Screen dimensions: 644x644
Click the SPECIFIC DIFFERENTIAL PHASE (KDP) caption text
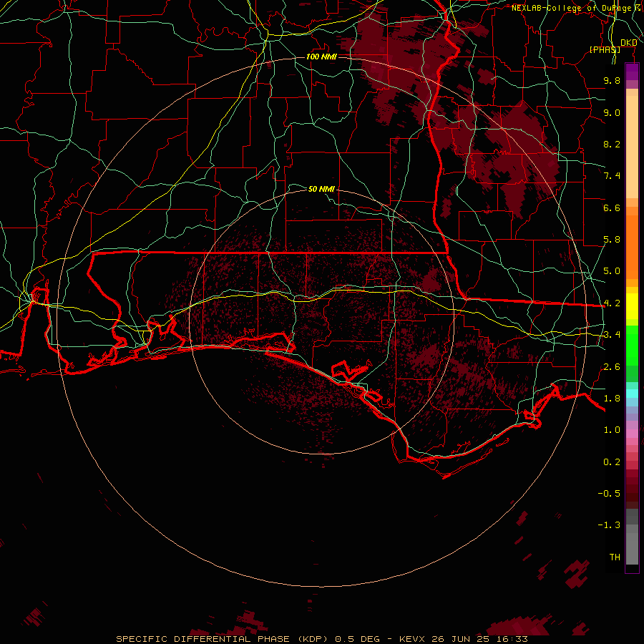(x=223, y=639)
